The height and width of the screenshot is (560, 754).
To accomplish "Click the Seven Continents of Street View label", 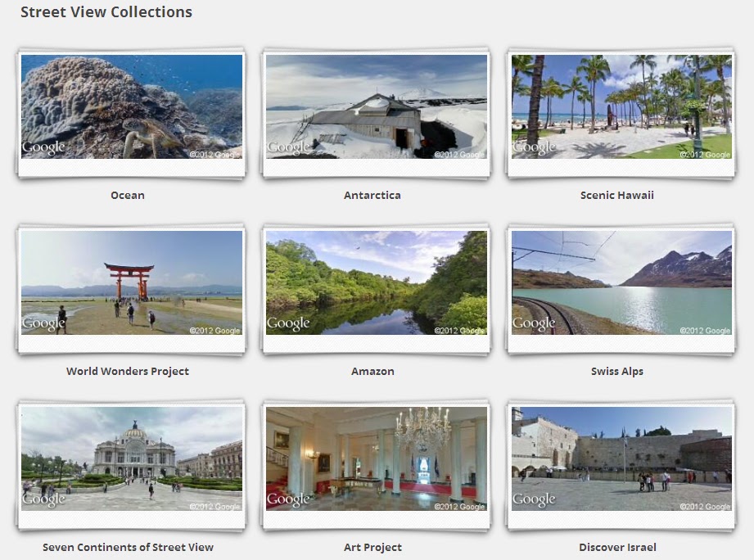I will 127,547.
